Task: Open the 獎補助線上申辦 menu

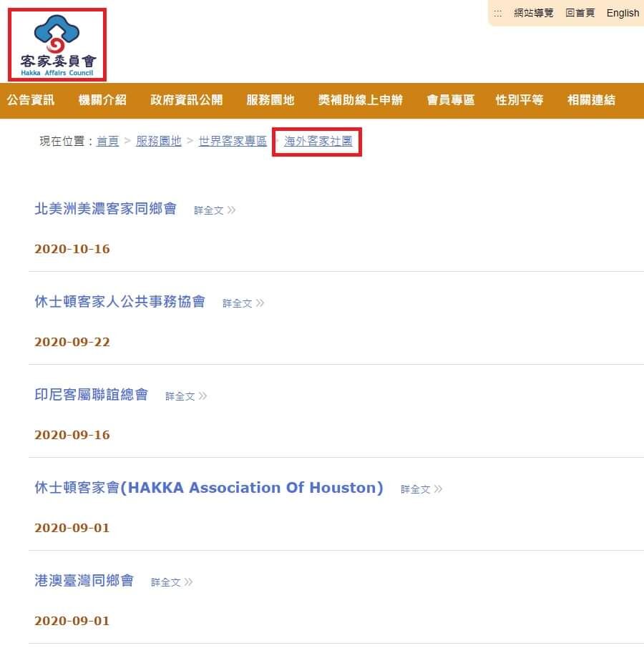Action: [361, 100]
